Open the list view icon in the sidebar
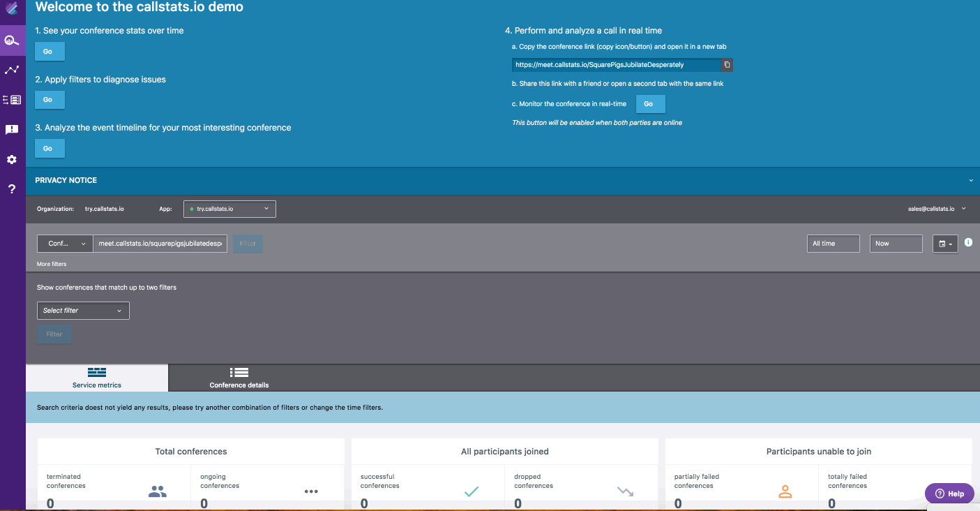Viewport: 980px width, 511px height. pos(12,100)
